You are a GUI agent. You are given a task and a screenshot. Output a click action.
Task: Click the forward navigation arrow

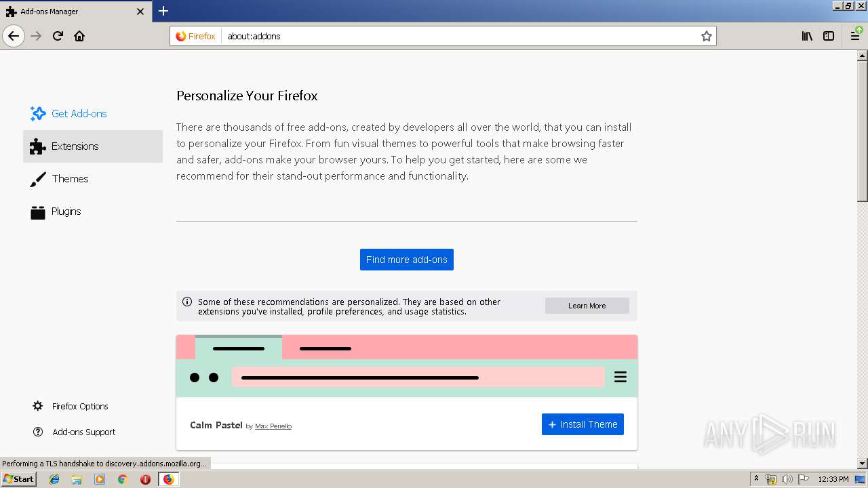click(x=36, y=36)
